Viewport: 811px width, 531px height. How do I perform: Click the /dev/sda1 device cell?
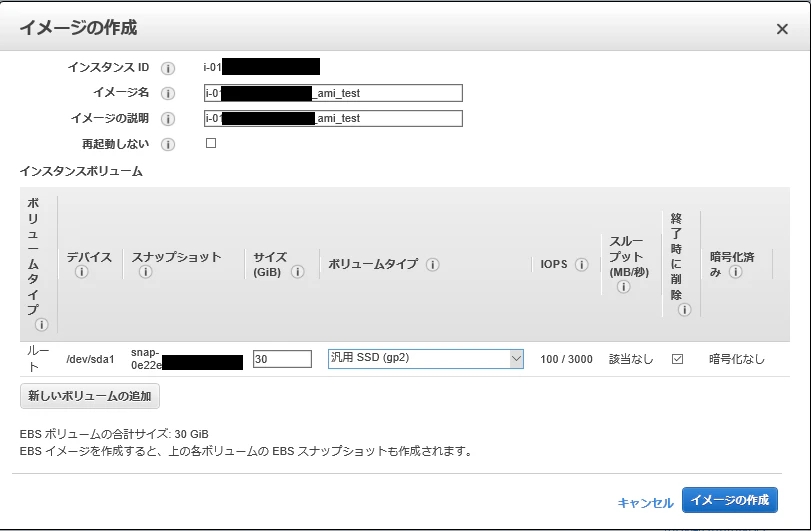[x=90, y=359]
